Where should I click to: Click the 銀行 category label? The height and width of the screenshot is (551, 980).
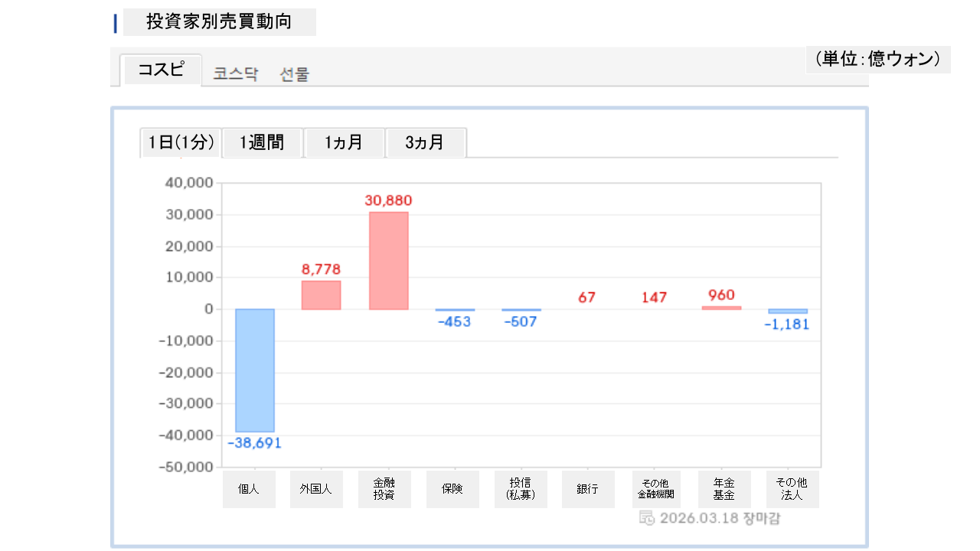tap(588, 489)
